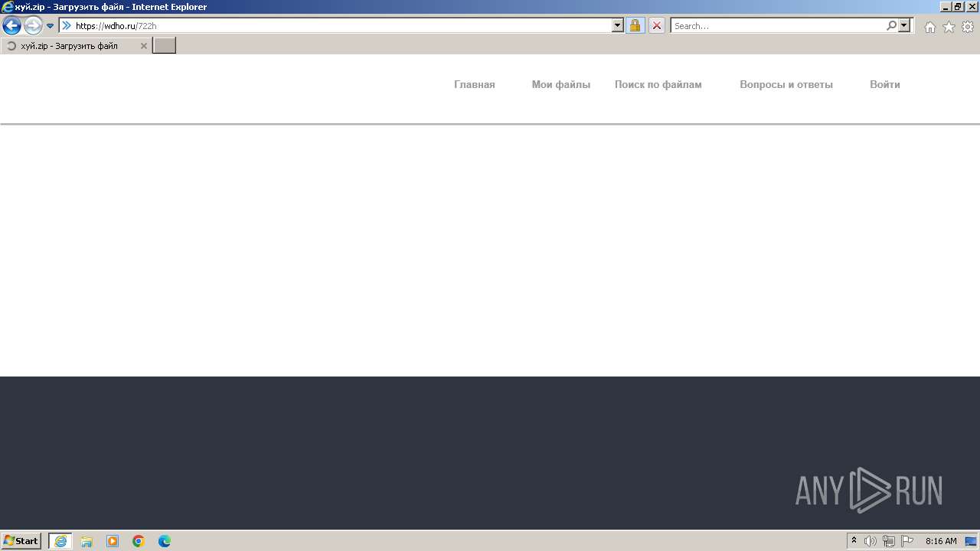View the security lock report icon
Image resolution: width=980 pixels, height=551 pixels.
coord(635,26)
